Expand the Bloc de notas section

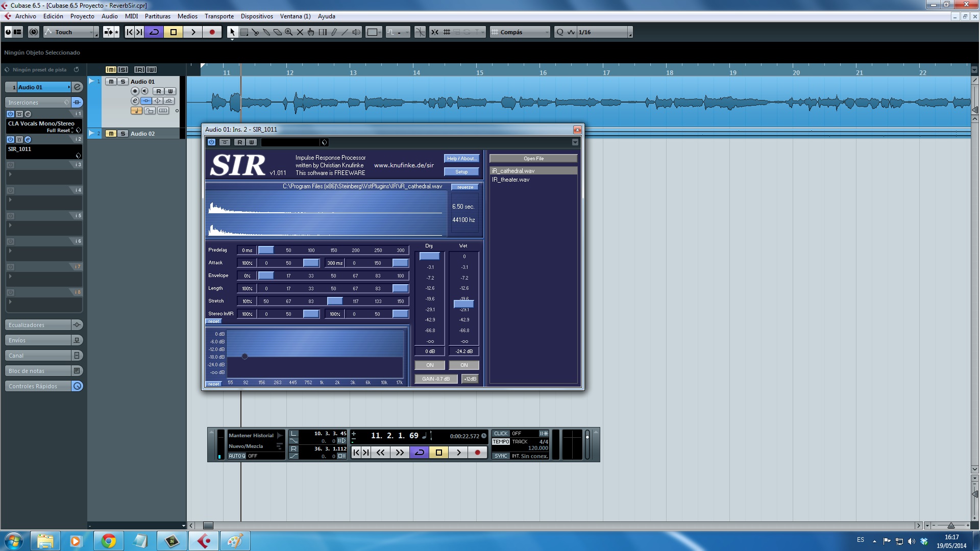click(x=38, y=371)
